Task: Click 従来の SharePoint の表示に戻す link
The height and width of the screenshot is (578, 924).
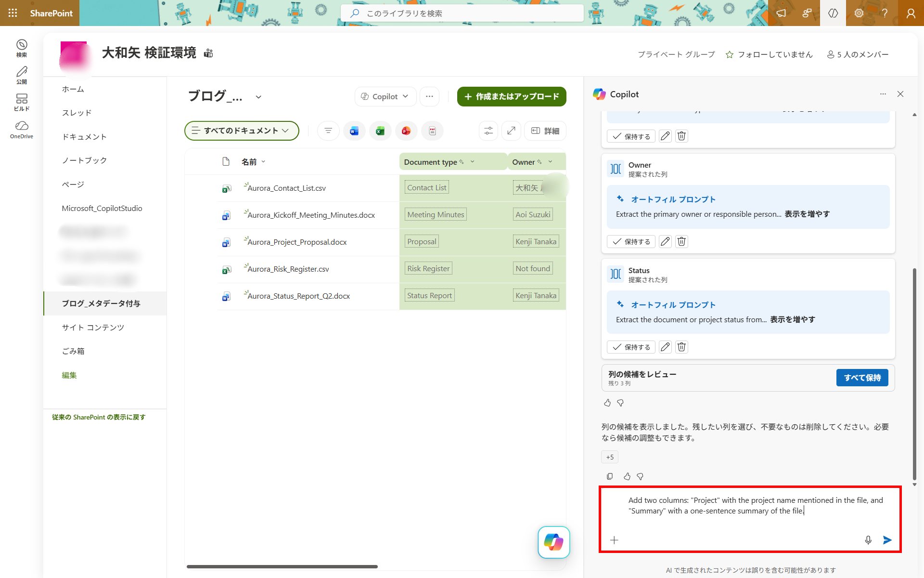Action: point(99,417)
